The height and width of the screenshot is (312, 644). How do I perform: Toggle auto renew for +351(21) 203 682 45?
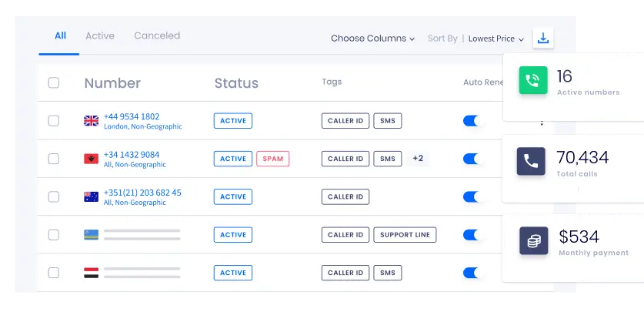coord(470,196)
